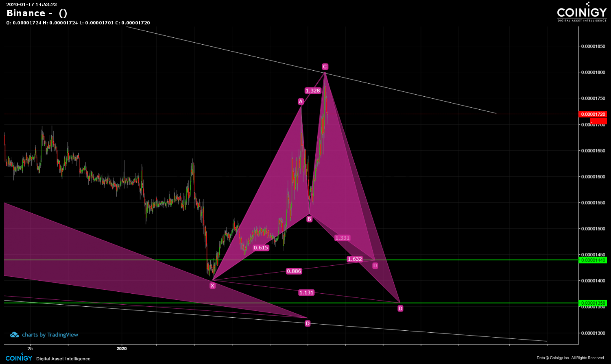
Task: Click the 'Binance - ()' chart title
Action: point(37,13)
